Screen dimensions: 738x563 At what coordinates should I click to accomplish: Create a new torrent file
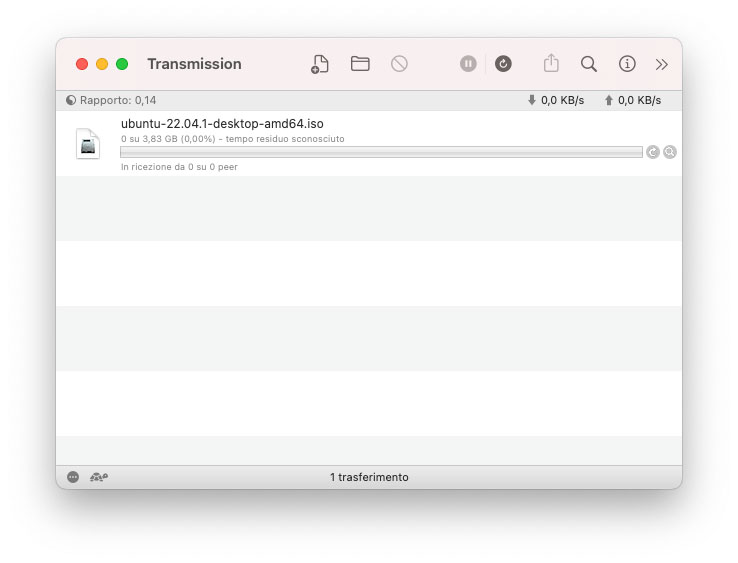point(320,64)
